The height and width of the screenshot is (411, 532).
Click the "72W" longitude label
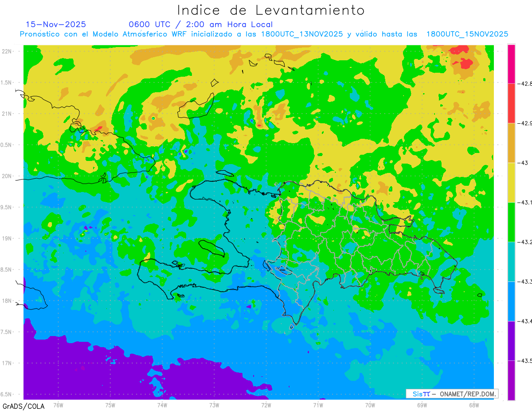(x=266, y=404)
